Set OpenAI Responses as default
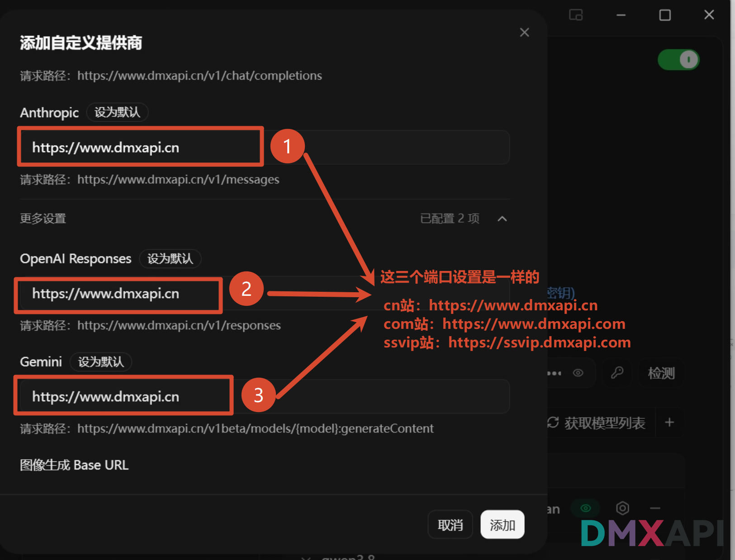Screen dimensions: 735x560 [x=170, y=259]
